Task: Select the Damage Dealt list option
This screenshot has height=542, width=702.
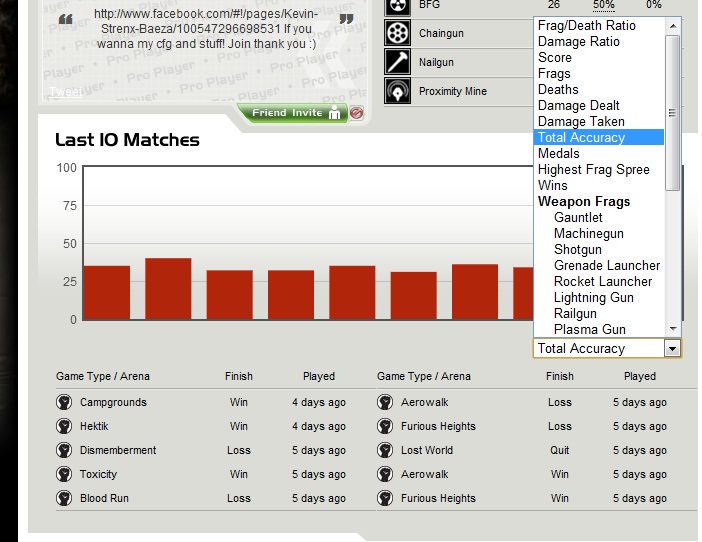Action: pos(578,105)
